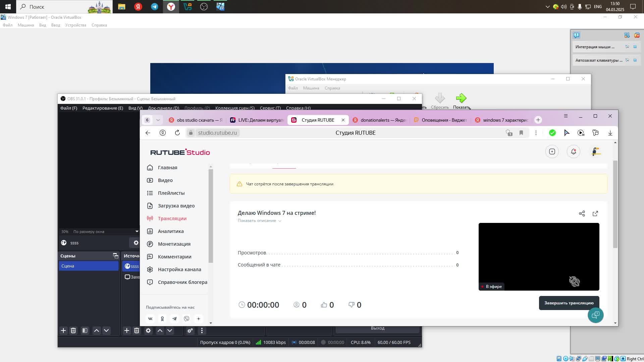Delete the selected scene in OBS
Image resolution: width=644 pixels, height=362 pixels.
[73, 330]
